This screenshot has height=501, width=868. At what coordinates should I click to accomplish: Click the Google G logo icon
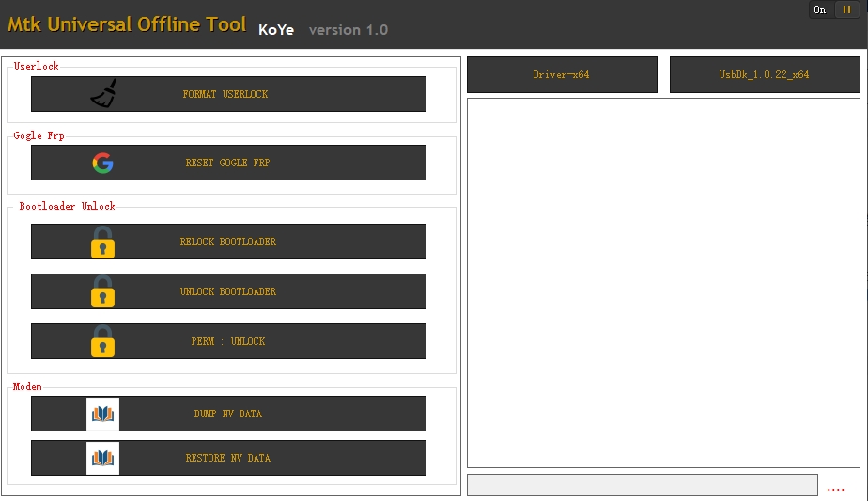(103, 163)
